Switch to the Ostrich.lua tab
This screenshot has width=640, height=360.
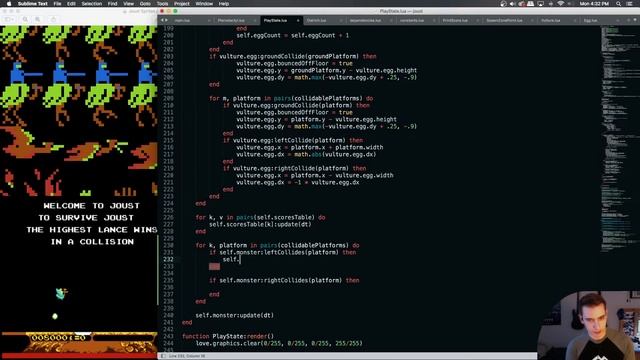point(316,20)
